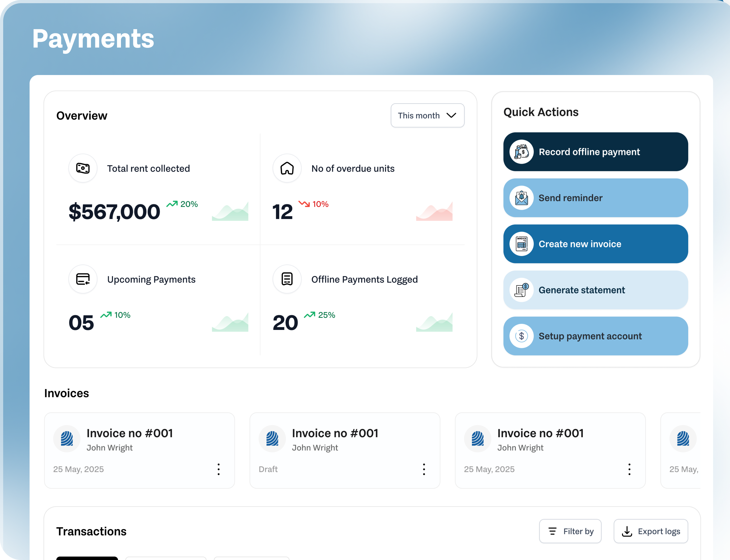Click the logo on the cut-off fourth invoice card
This screenshot has height=560, width=730.
tap(683, 438)
